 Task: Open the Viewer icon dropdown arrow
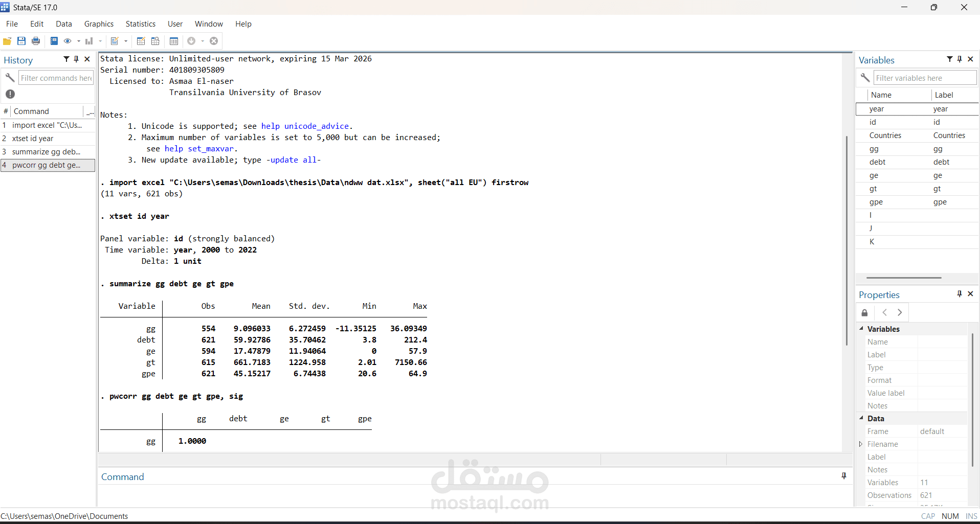(78, 41)
